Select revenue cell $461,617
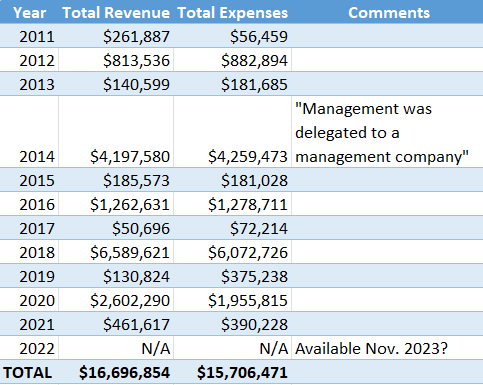The height and width of the screenshot is (385, 483). coord(116,324)
